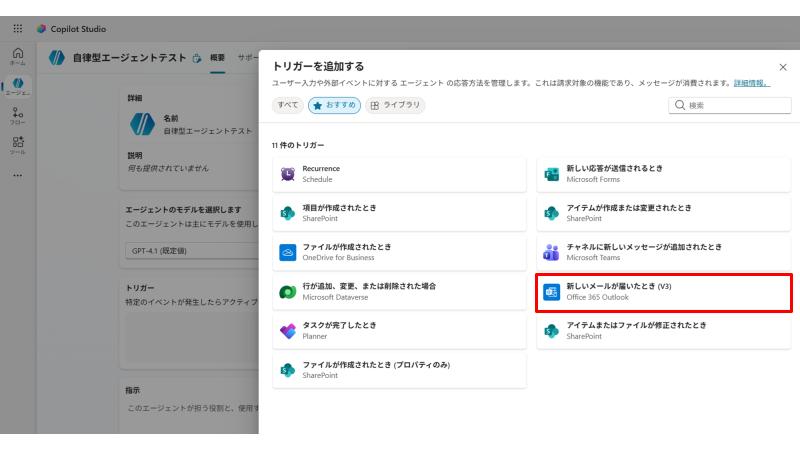Open the GPT-4.1 model dropdown
This screenshot has width=800, height=450.
pyautogui.click(x=190, y=250)
